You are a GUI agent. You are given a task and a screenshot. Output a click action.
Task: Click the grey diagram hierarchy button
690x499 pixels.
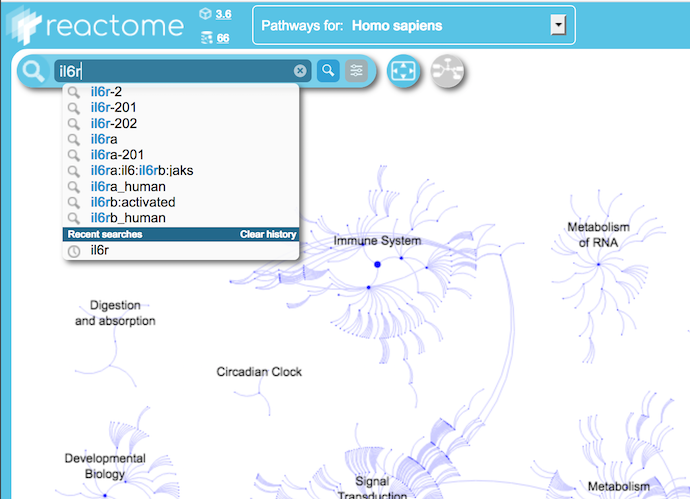click(x=448, y=72)
